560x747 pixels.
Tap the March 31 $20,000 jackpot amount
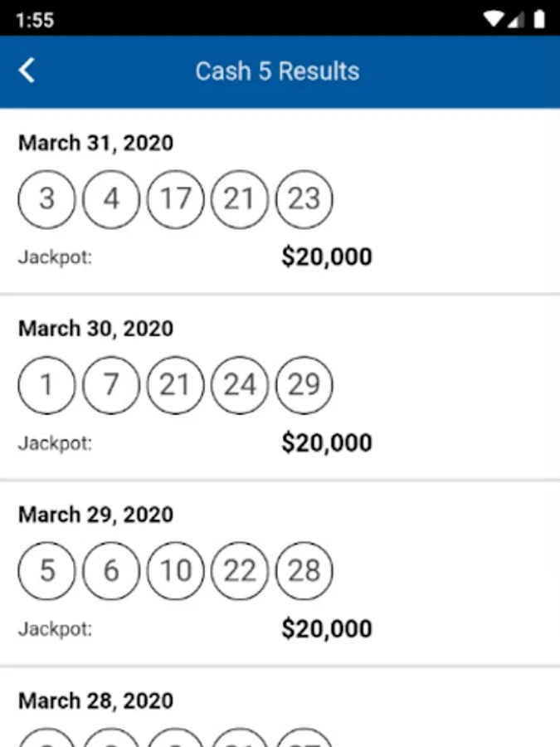[327, 257]
